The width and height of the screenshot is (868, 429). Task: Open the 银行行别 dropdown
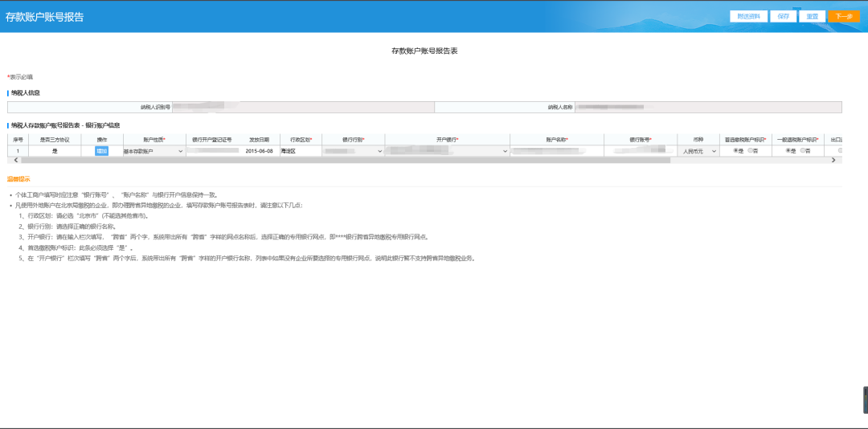point(353,151)
